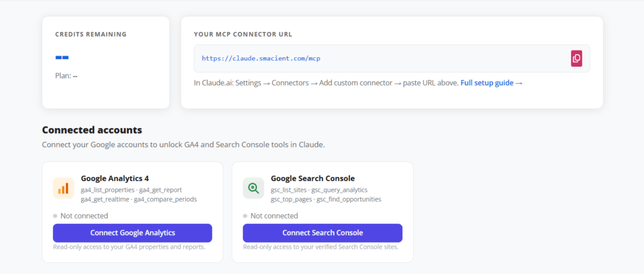The width and height of the screenshot is (644, 274).
Task: Select the claude.smacient.com/mcp URL field
Action: click(x=377, y=58)
